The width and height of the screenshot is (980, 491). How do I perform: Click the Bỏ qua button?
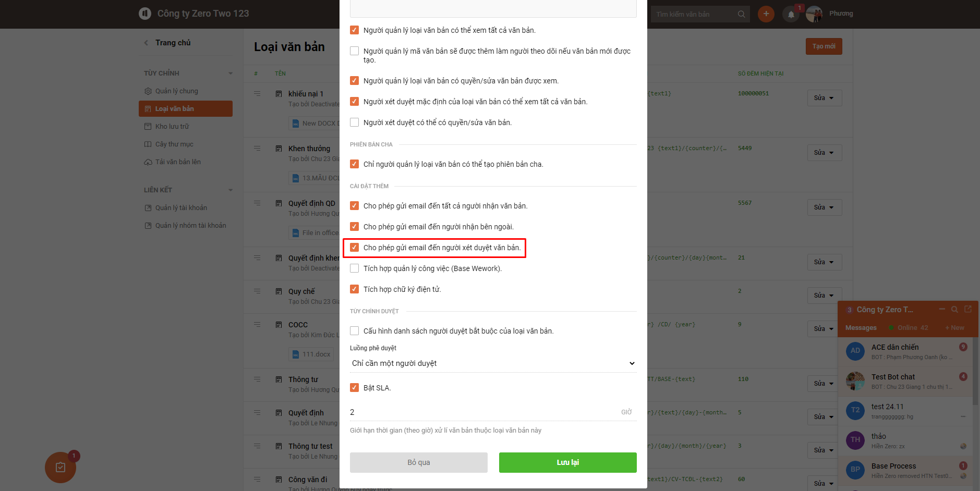pyautogui.click(x=418, y=462)
